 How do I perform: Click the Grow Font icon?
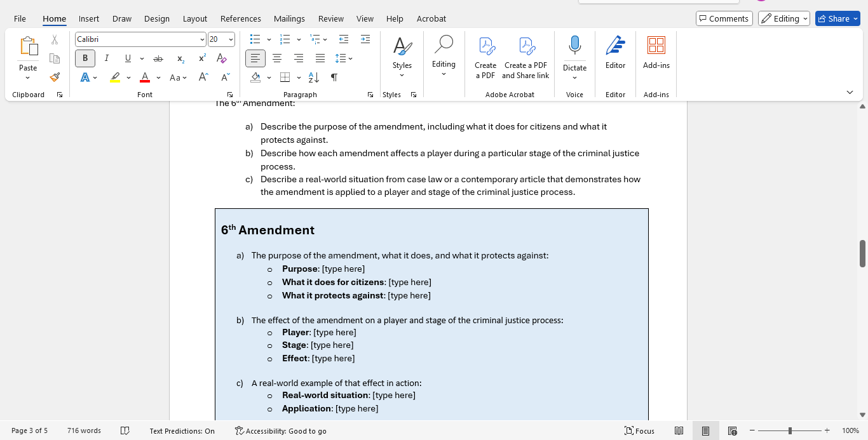click(203, 77)
